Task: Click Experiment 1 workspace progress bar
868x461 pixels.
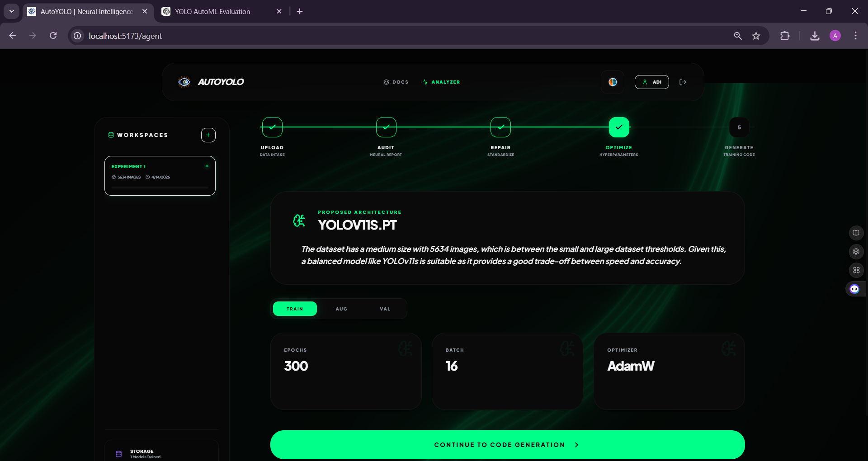Action: 160,187
